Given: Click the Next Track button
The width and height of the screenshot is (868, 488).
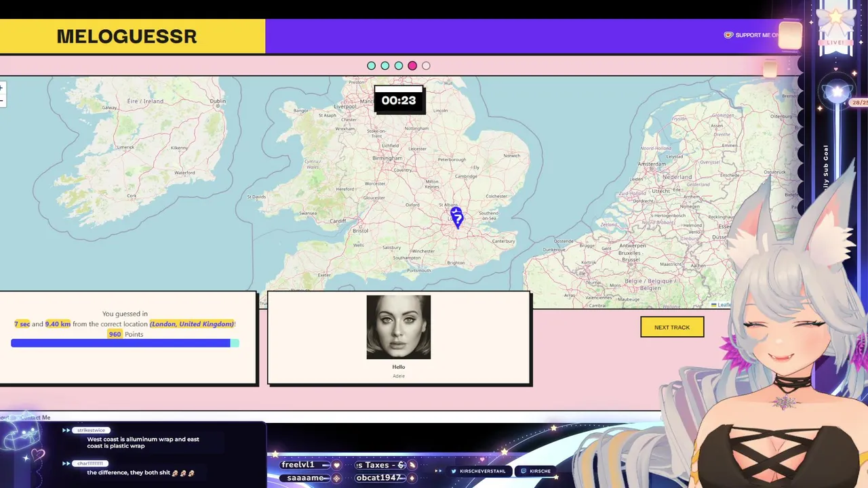Looking at the screenshot, I should click(672, 327).
